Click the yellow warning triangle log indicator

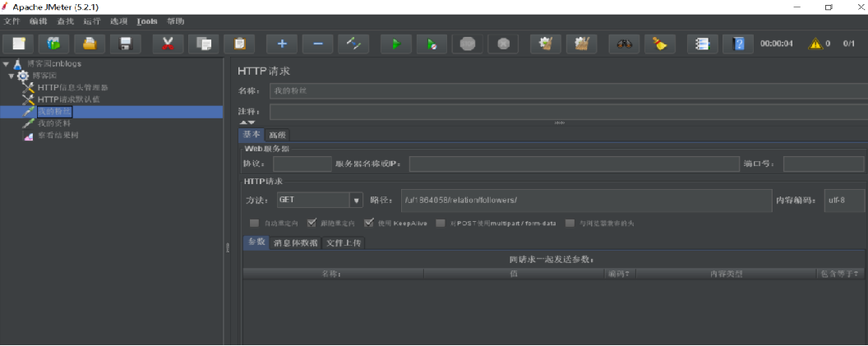pyautogui.click(x=815, y=44)
